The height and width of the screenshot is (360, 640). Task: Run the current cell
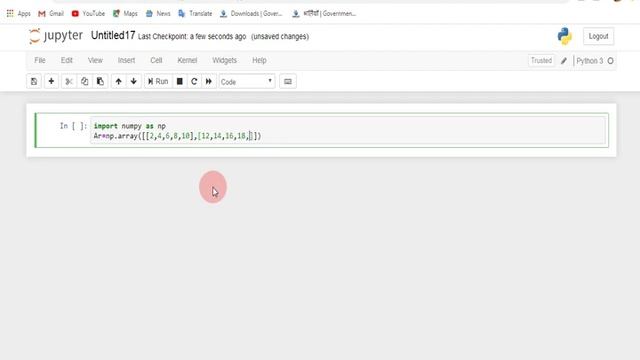158,82
